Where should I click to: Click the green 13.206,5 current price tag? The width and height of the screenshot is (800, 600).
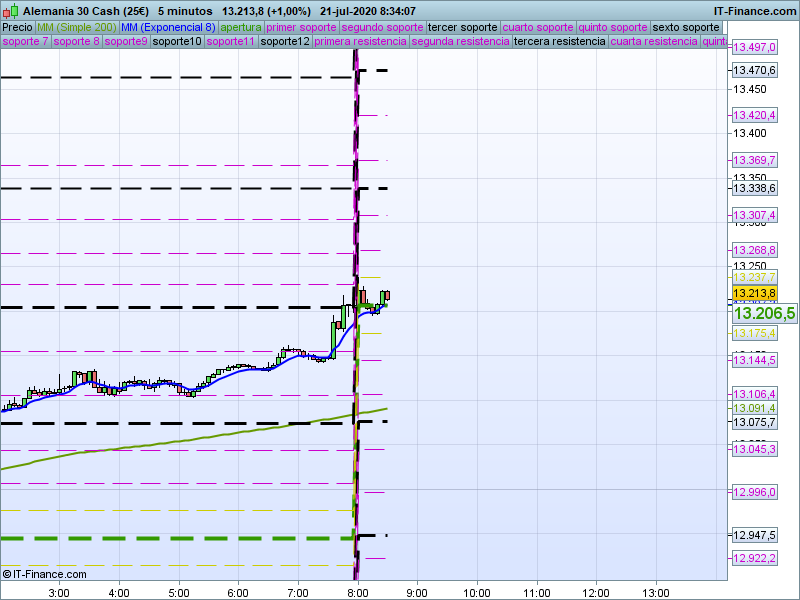(x=764, y=313)
